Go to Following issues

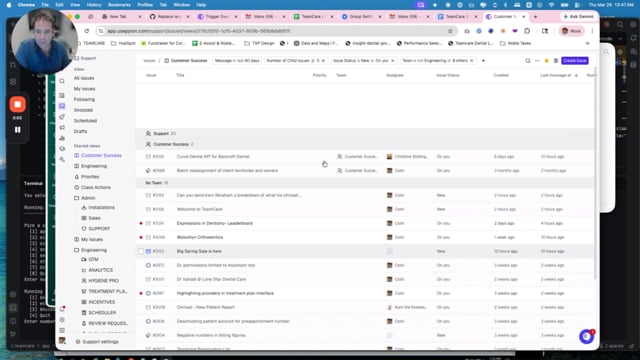[84, 99]
